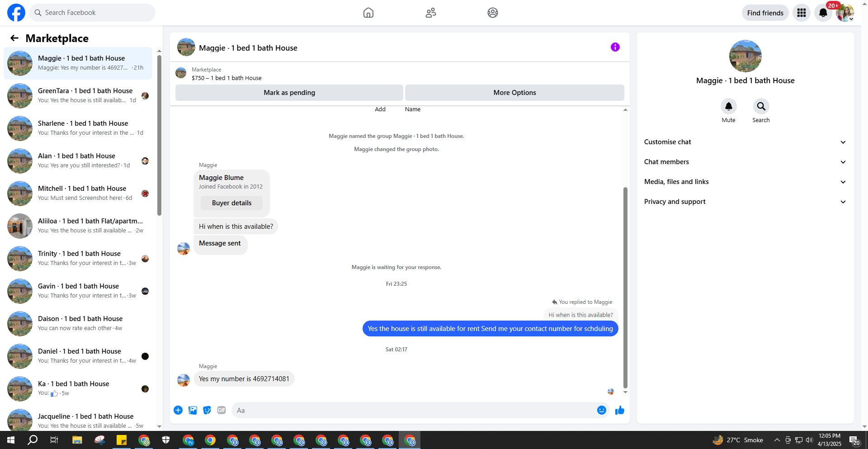Toggle the purple conversation information icon
Image resolution: width=868 pixels, height=449 pixels.
click(615, 47)
